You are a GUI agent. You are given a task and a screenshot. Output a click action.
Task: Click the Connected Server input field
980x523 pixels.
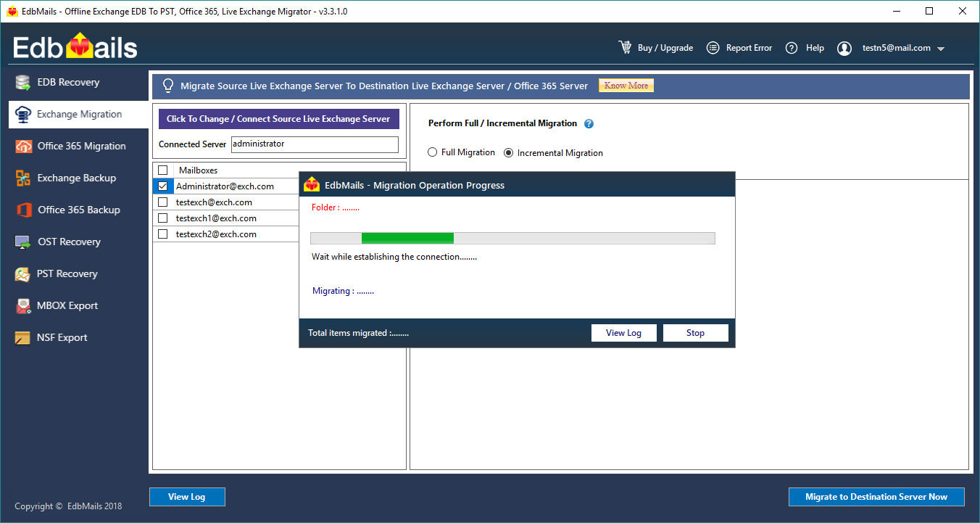(315, 144)
